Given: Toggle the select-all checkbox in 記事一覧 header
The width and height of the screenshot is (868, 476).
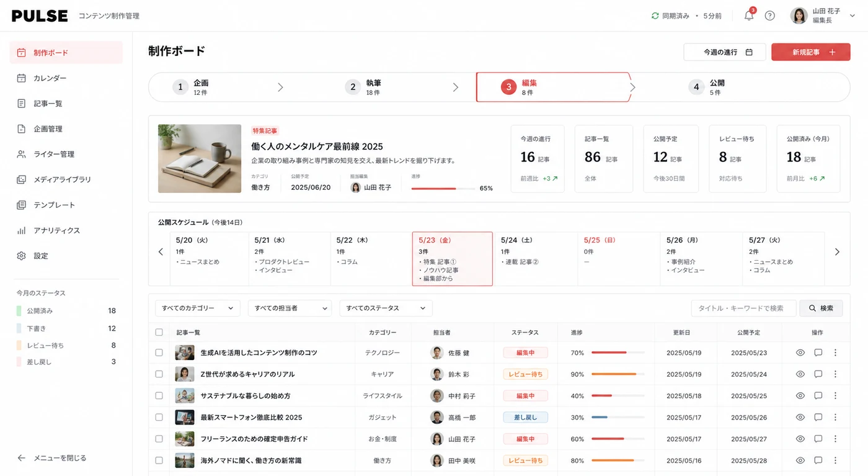Looking at the screenshot, I should (159, 332).
